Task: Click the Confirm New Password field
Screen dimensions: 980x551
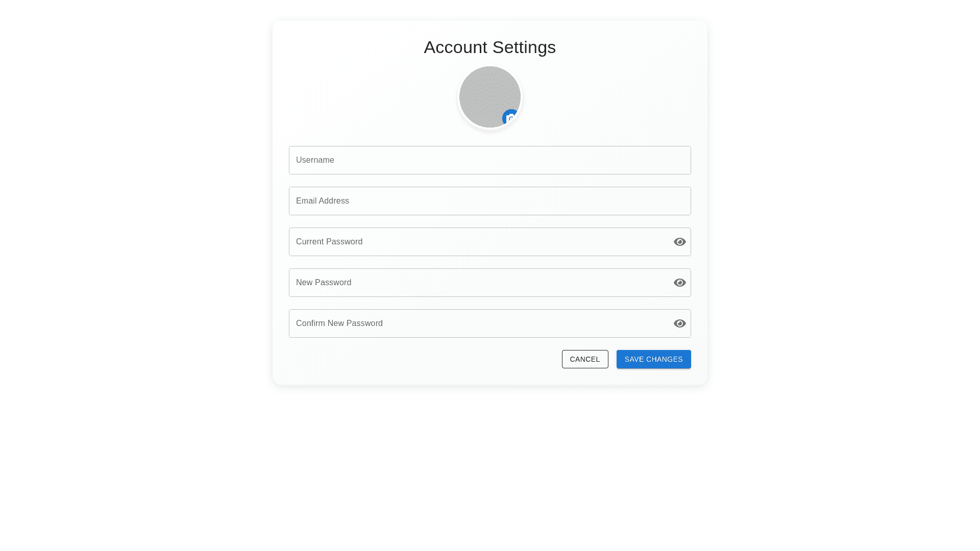Action: coord(479,323)
